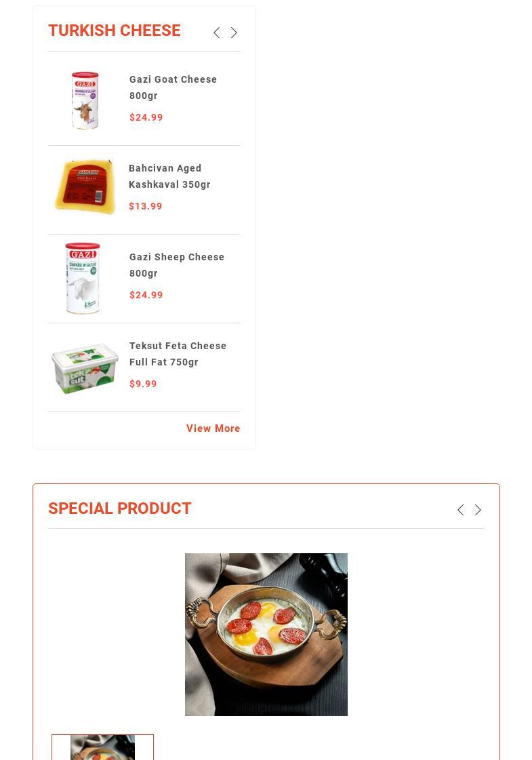Click previous arrow in Special Product section
This screenshot has height=760, width=532.
click(x=461, y=510)
